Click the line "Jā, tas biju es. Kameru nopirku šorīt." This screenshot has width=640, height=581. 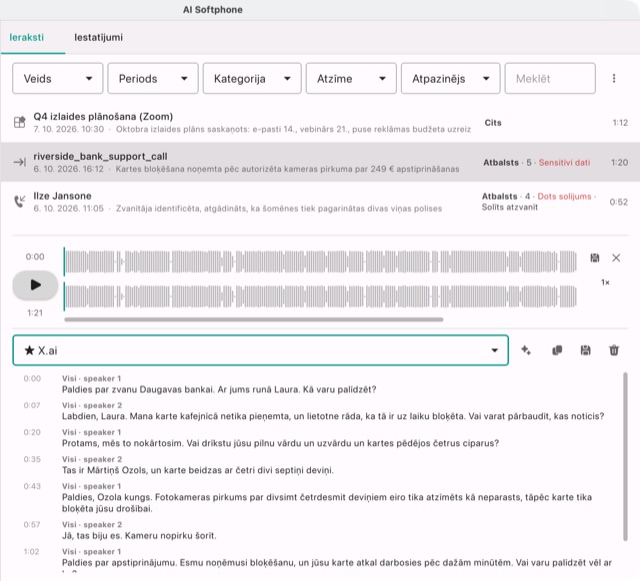pos(139,536)
